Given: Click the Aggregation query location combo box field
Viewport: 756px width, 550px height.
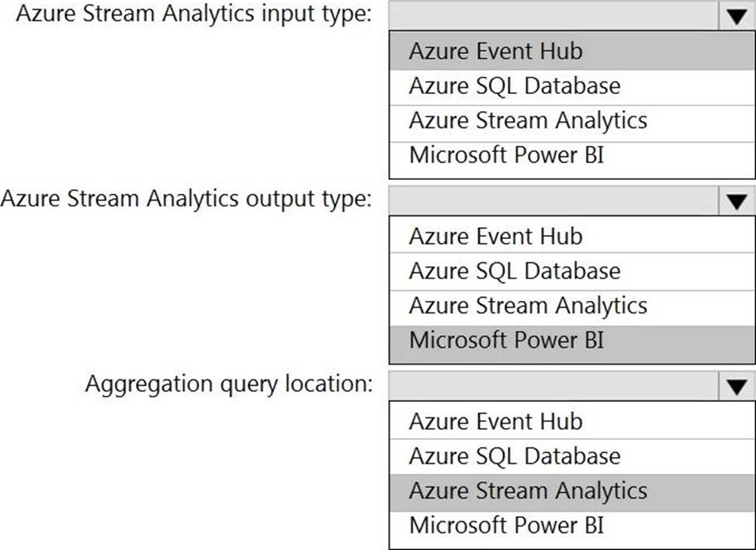Looking at the screenshot, I should 553,386.
